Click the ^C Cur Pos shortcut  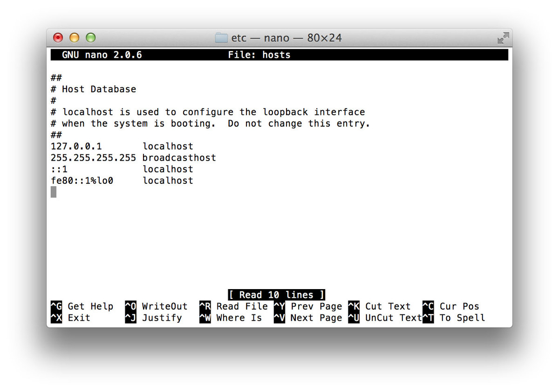[451, 306]
